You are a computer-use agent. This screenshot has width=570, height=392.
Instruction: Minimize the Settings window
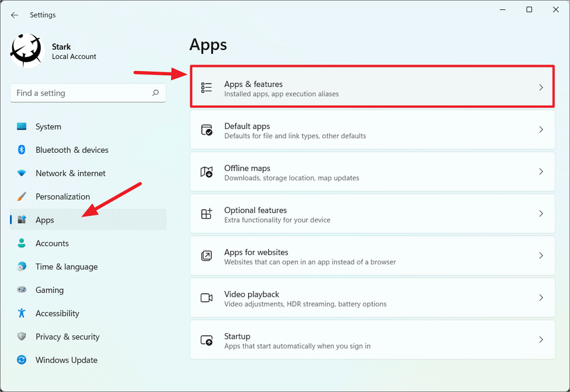tap(503, 9)
